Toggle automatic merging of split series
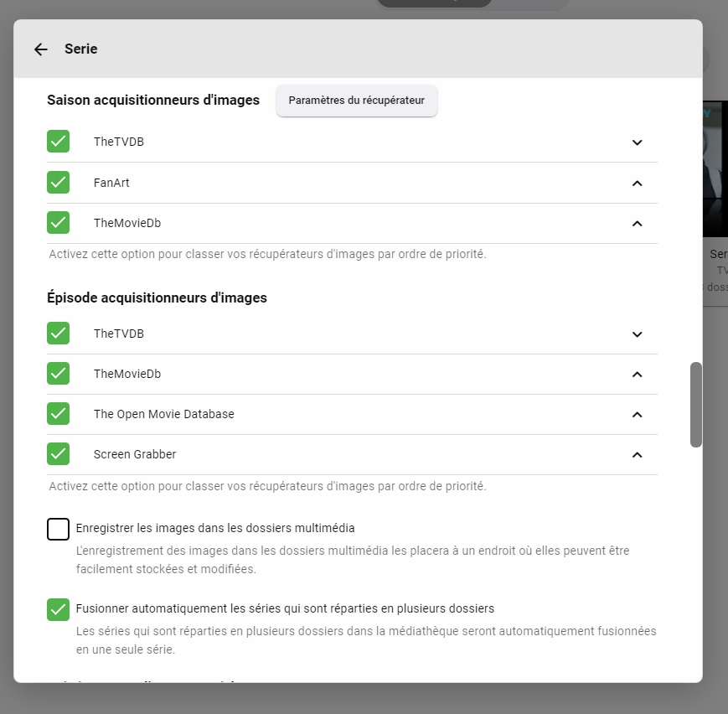 click(59, 609)
